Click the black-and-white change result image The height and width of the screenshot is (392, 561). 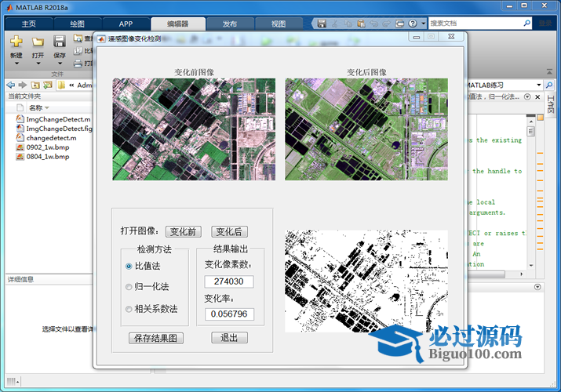coord(366,281)
